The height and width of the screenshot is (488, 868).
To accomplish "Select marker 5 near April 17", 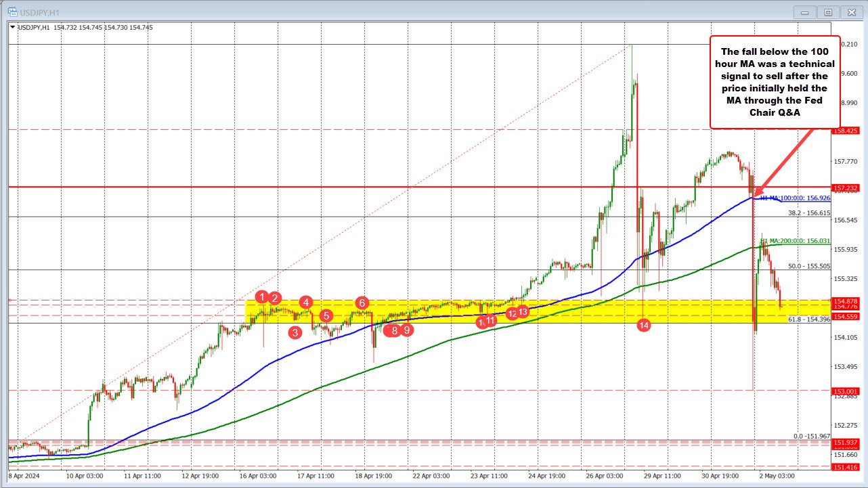I will pos(325,315).
